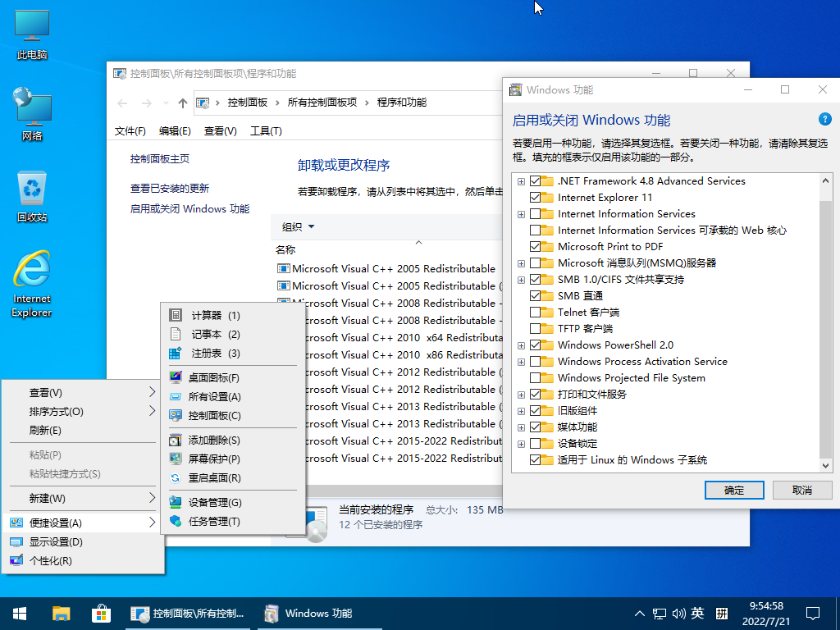Expand .NET Framework 4.8 Advanced Services node
This screenshot has height=630, width=840.
521,181
